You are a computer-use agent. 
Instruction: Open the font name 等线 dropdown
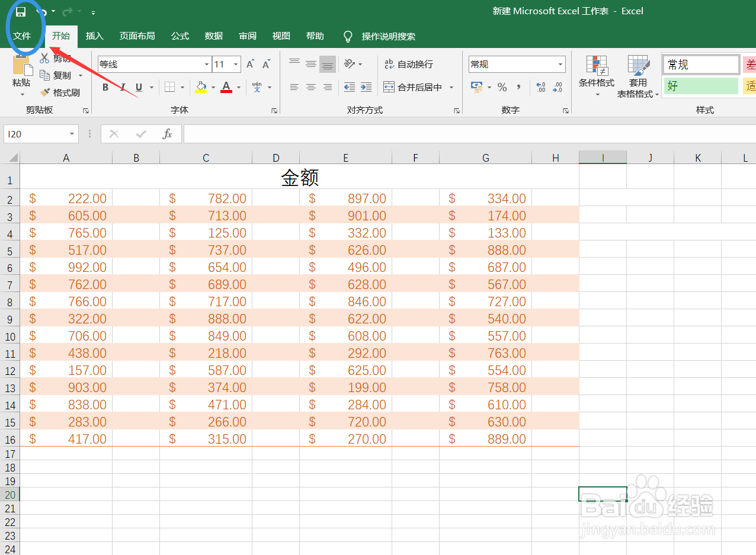(x=207, y=64)
